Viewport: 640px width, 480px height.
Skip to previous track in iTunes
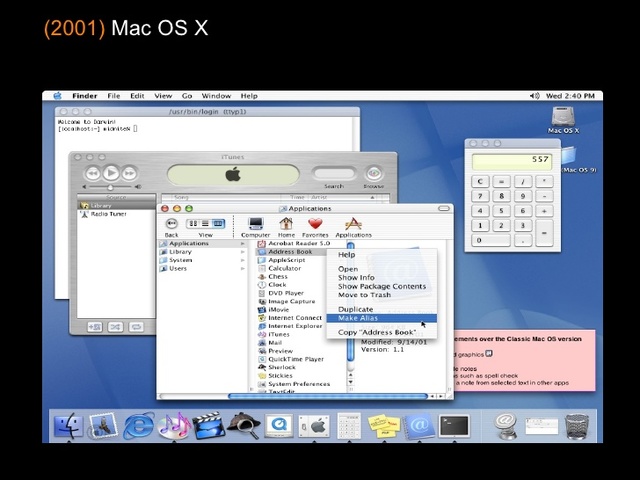92,173
